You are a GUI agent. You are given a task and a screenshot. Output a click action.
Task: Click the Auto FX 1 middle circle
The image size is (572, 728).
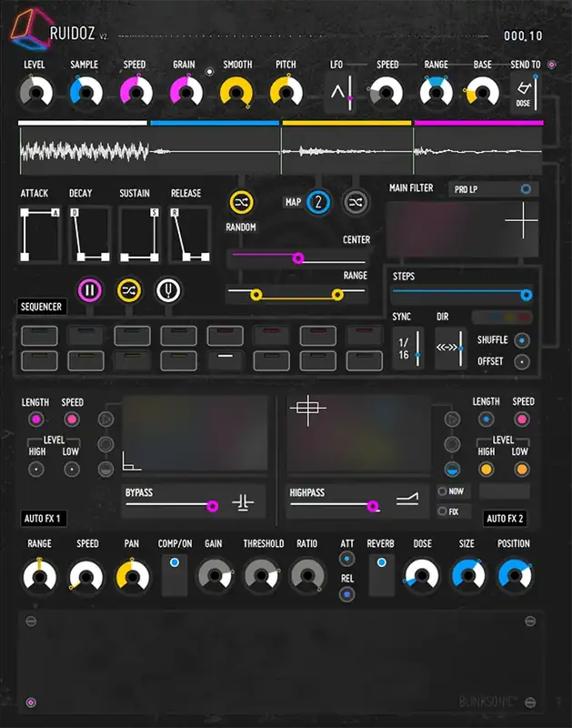point(105,444)
